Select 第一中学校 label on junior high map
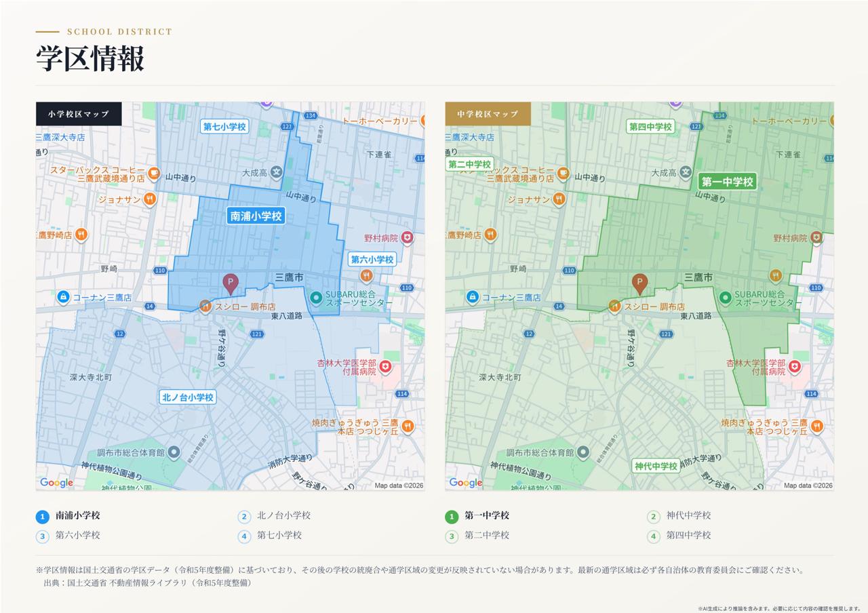This screenshot has width=868, height=613. click(x=728, y=181)
